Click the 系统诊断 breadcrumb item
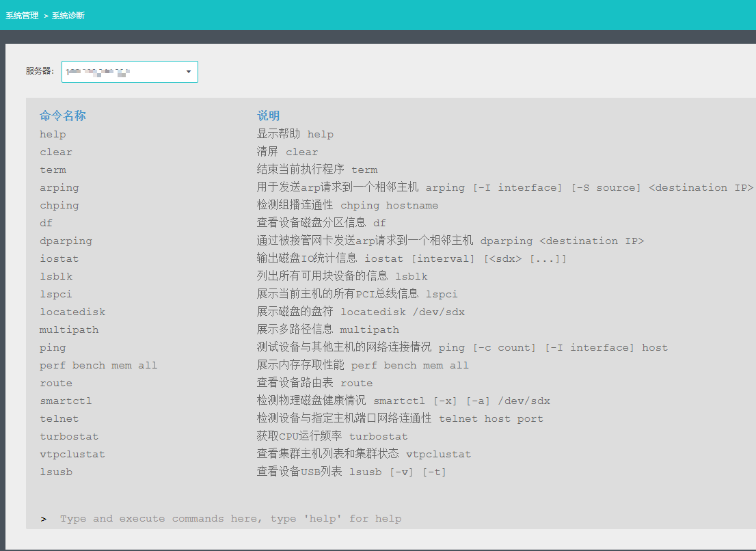Viewport: 756px width, 551px height. [68, 15]
